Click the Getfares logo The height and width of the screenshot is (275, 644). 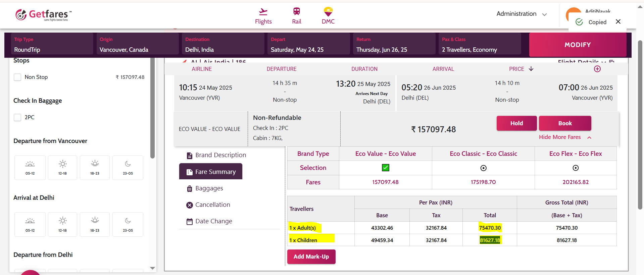tap(43, 15)
